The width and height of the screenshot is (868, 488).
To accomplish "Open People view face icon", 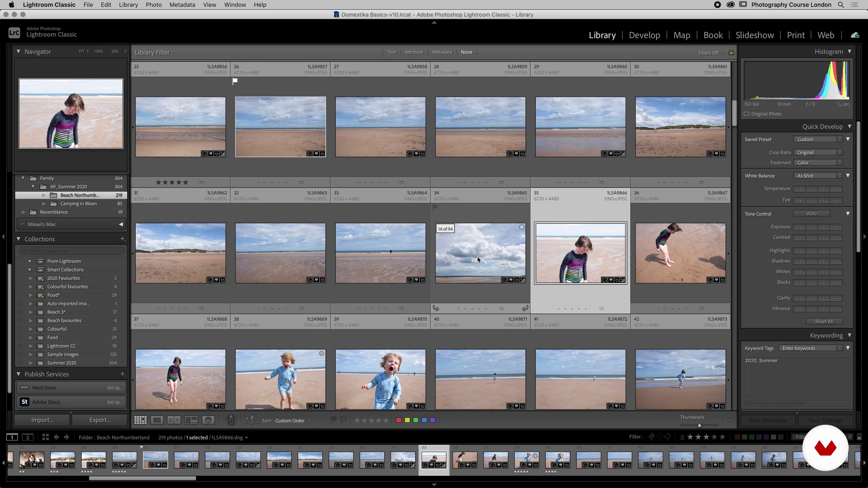I will click(x=209, y=420).
